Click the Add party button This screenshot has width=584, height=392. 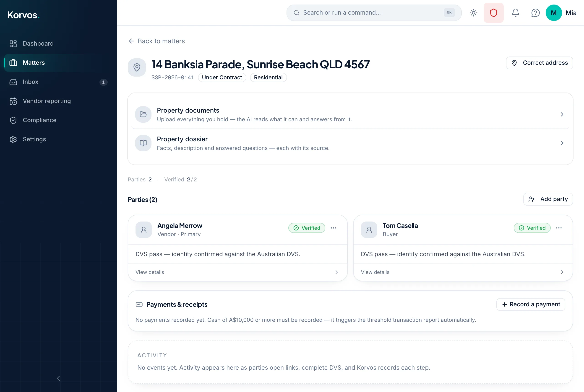[x=548, y=199]
